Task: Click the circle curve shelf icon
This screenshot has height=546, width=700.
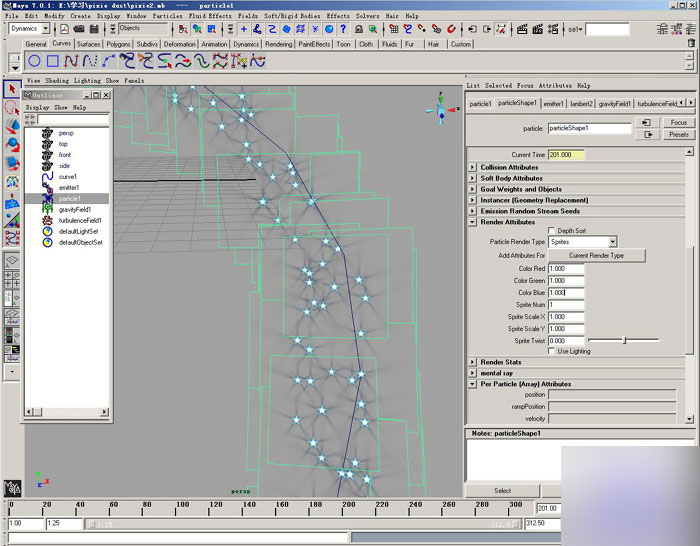Action: click(36, 62)
